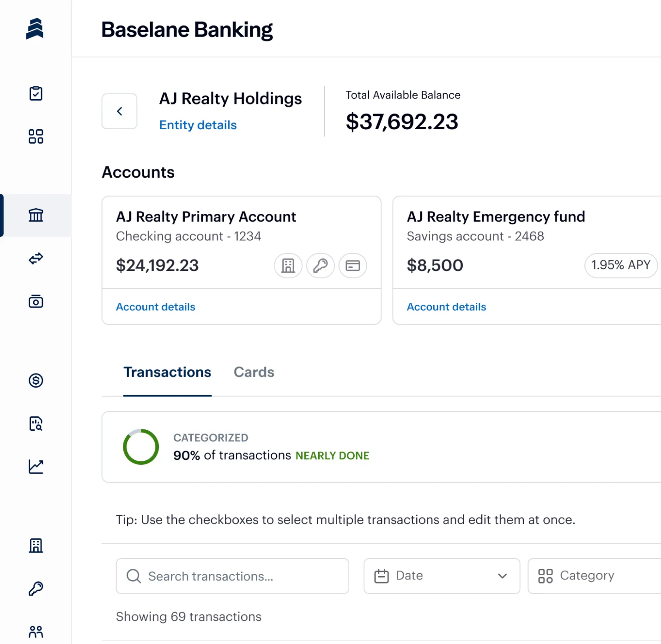
Task: Open the dashboard grid sidebar icon
Action: (36, 137)
